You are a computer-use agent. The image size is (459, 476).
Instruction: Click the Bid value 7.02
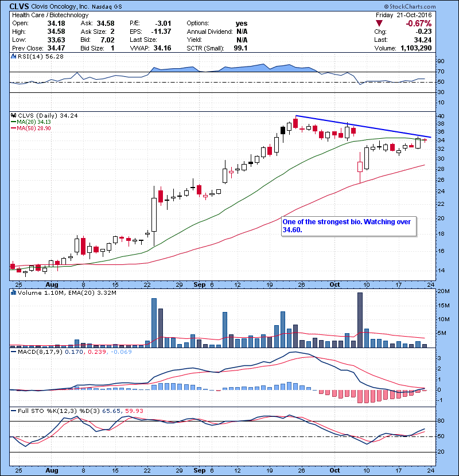point(107,40)
